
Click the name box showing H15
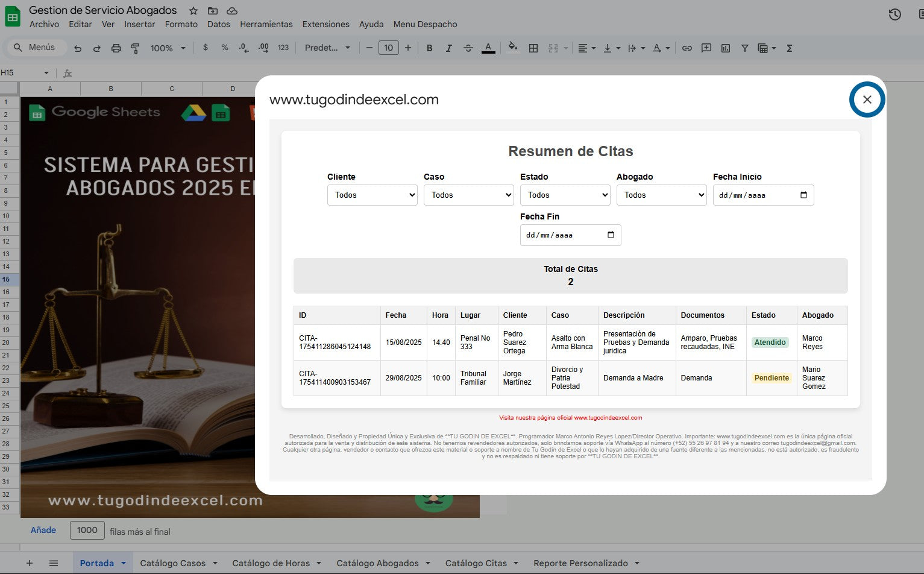pyautogui.click(x=25, y=72)
